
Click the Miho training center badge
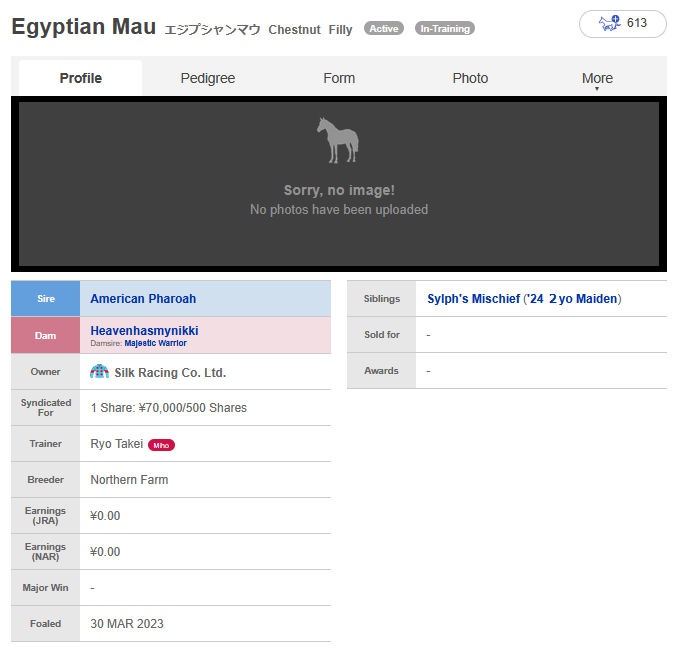(161, 445)
